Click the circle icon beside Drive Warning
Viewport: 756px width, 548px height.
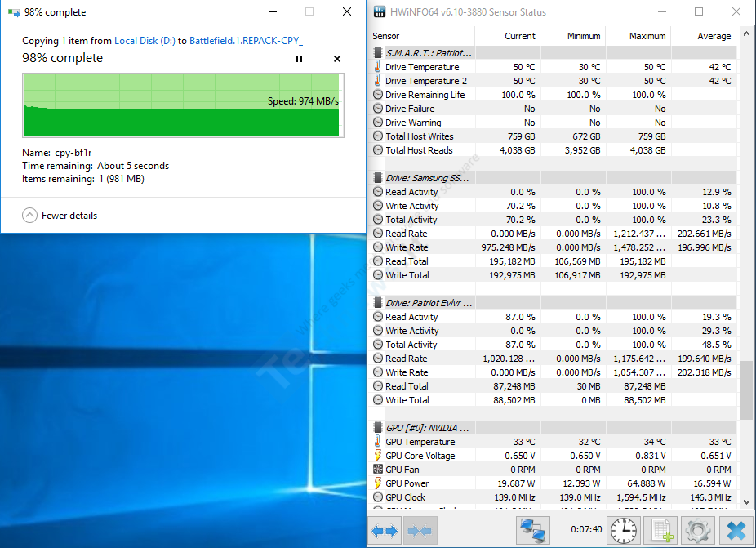tap(378, 123)
